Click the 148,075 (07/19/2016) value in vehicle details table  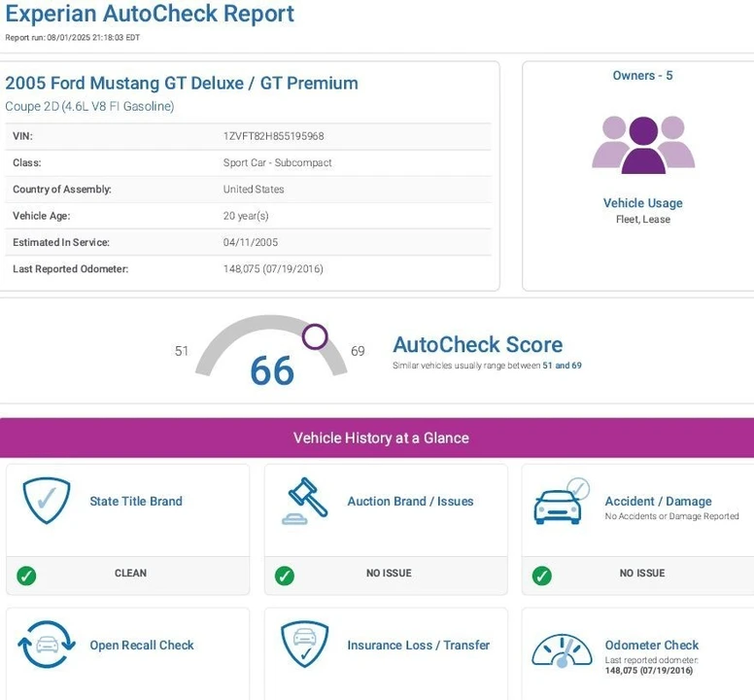[273, 268]
